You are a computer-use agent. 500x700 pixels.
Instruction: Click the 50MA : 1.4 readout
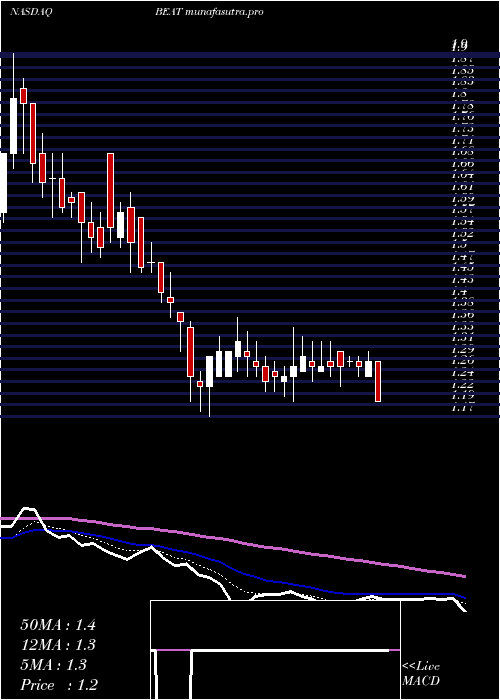click(x=58, y=625)
